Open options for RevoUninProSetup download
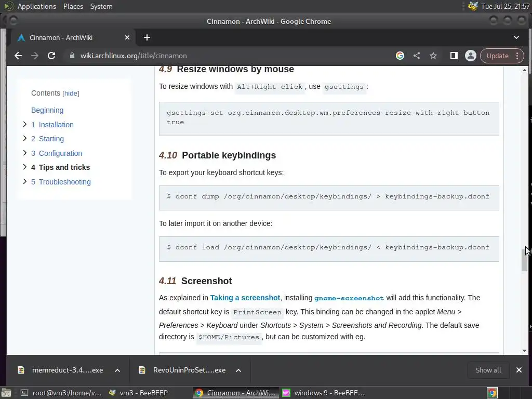The height and width of the screenshot is (399, 532). coord(238,370)
